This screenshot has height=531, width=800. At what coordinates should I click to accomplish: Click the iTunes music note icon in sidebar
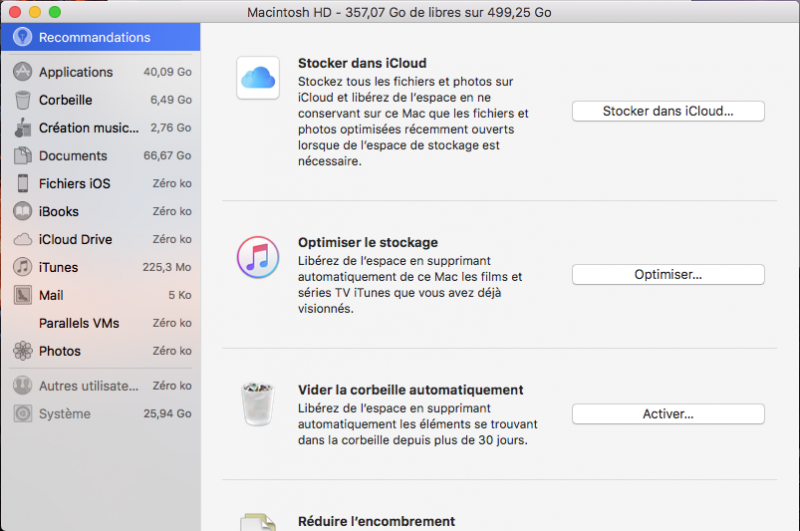coord(22,267)
